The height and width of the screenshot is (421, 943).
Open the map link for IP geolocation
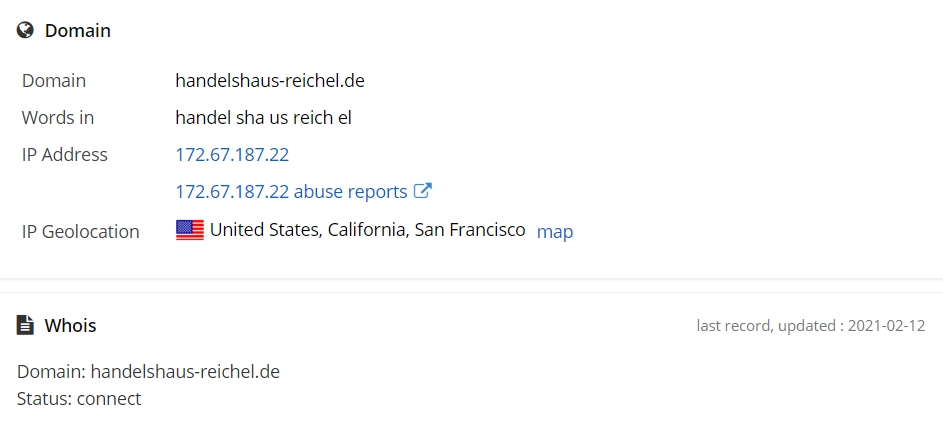(x=554, y=231)
